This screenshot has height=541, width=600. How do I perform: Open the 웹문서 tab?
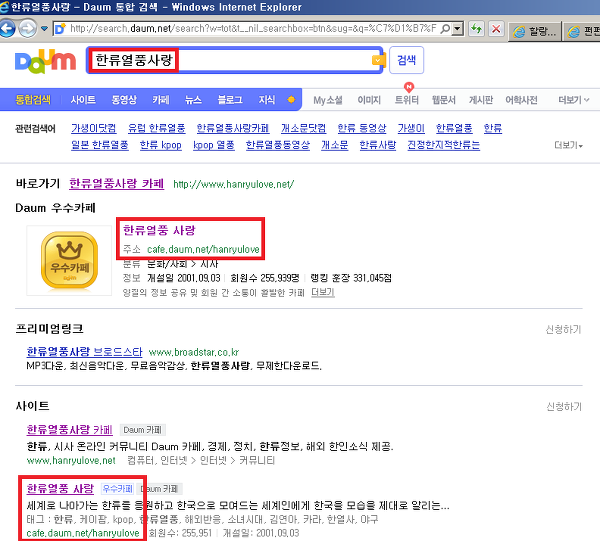pos(444,100)
